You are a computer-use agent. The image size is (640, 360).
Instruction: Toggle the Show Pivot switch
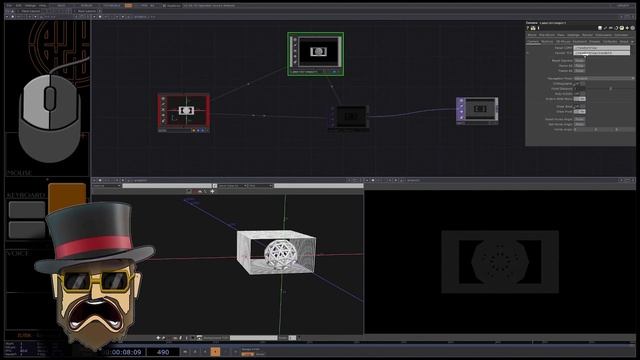tap(580, 111)
